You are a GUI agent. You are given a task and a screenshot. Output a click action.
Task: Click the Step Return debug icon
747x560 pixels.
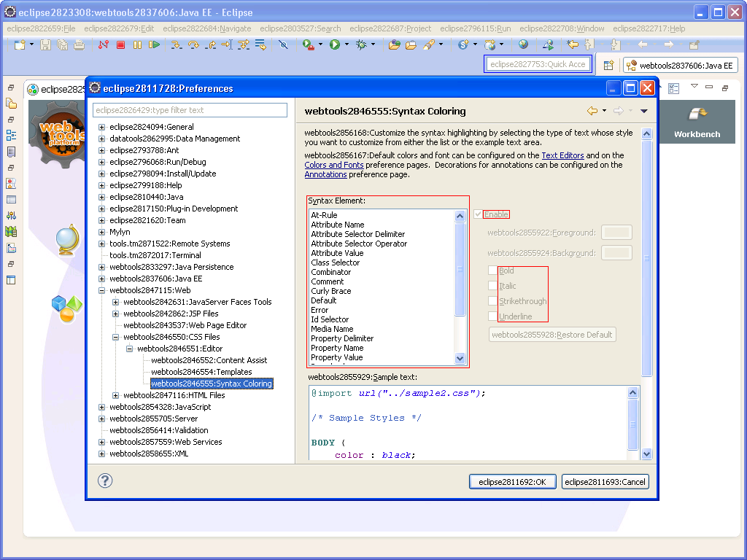tap(210, 44)
